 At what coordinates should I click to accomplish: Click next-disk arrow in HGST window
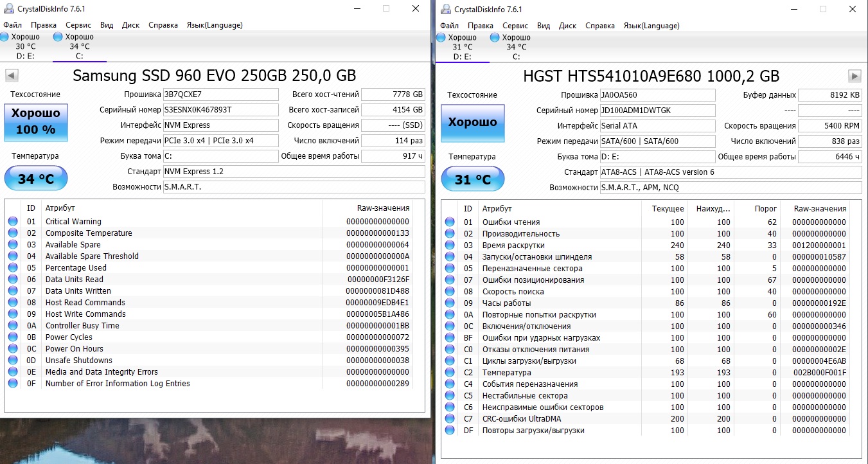click(855, 76)
